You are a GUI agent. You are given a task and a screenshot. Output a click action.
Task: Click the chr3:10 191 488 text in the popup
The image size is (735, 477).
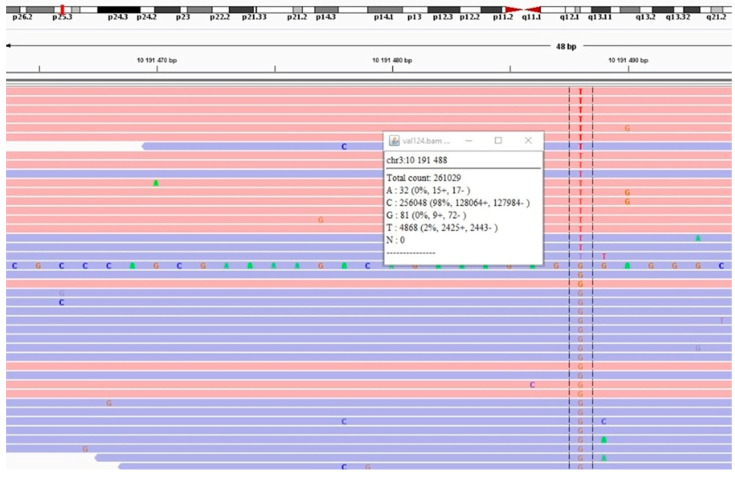pos(417,160)
